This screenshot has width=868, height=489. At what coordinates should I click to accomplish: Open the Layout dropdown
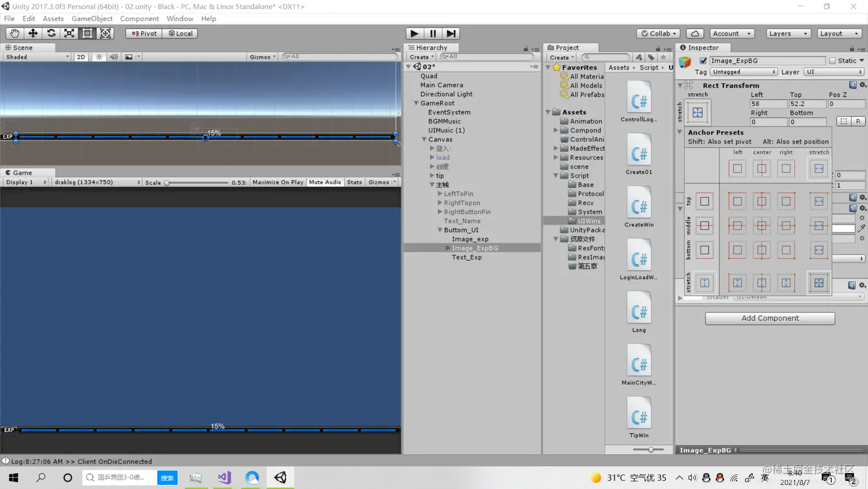[839, 33]
